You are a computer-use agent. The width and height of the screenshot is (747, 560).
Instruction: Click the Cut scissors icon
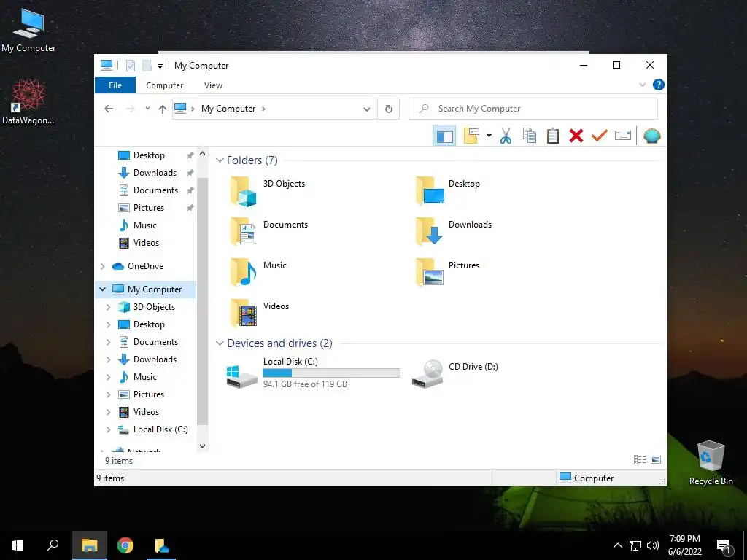click(x=506, y=136)
